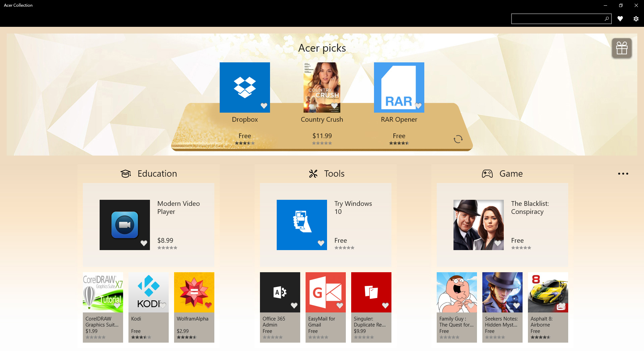
Task: Open the Tools category heading
Action: (x=334, y=174)
